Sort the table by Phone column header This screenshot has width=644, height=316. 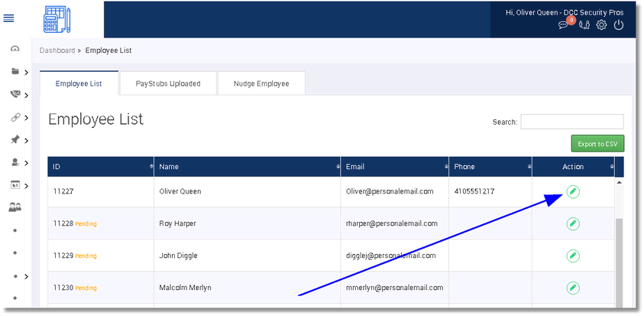[490, 167]
